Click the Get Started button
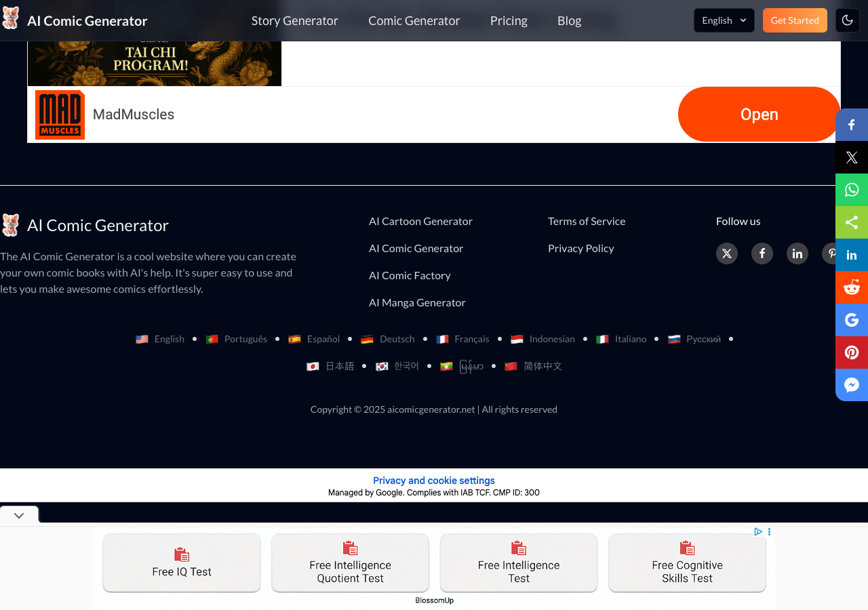This screenshot has width=868, height=610. coord(795,20)
